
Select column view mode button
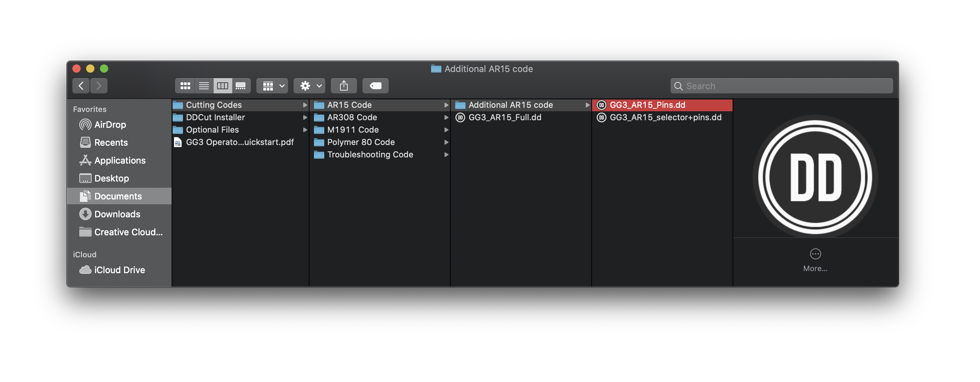coord(223,86)
